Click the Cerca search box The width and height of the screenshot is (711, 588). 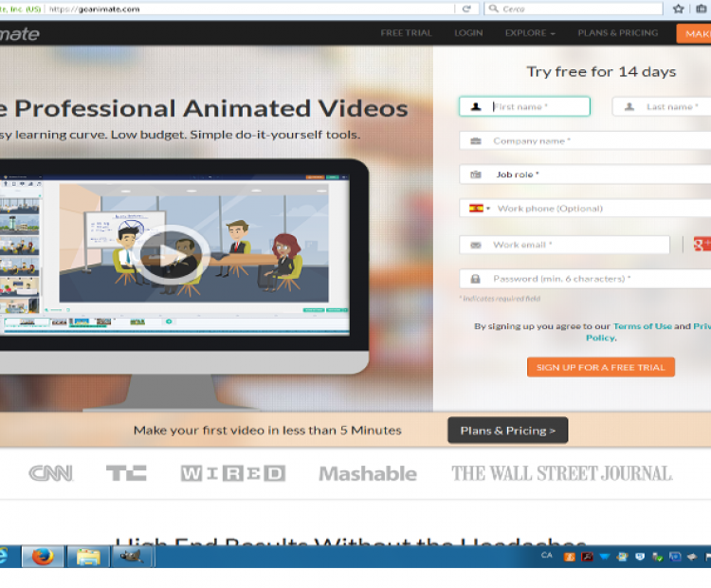point(574,9)
